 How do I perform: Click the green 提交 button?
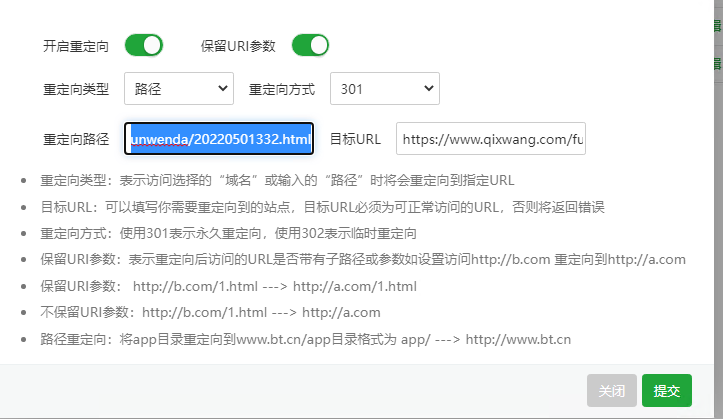pos(667,391)
